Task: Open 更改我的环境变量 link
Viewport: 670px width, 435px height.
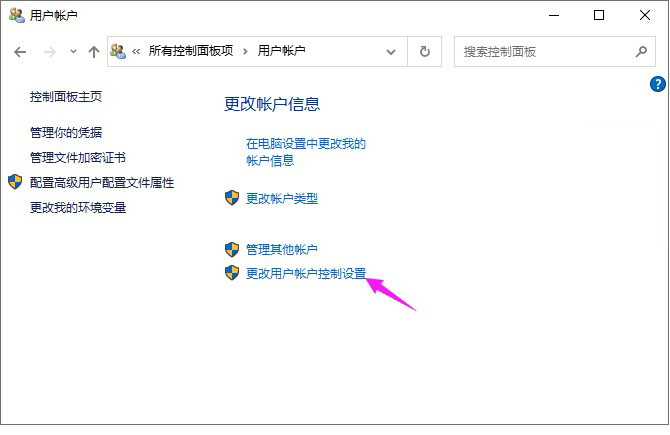Action: pyautogui.click(x=78, y=208)
